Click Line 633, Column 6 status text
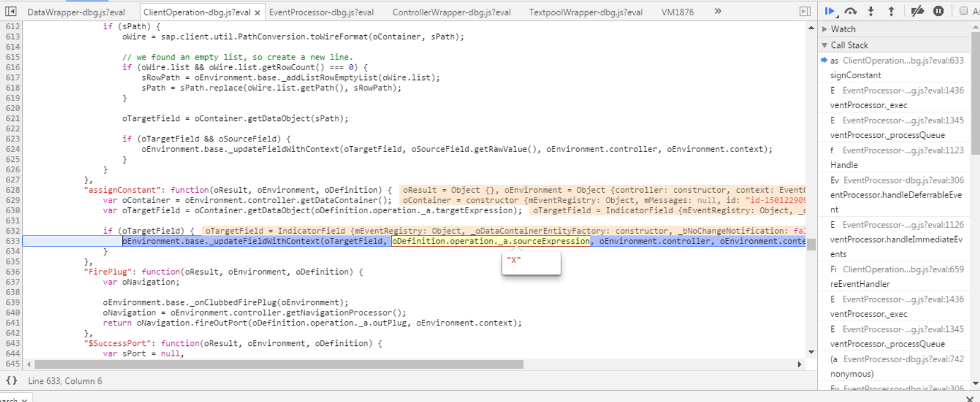Image resolution: width=980 pixels, height=402 pixels. click(65, 381)
